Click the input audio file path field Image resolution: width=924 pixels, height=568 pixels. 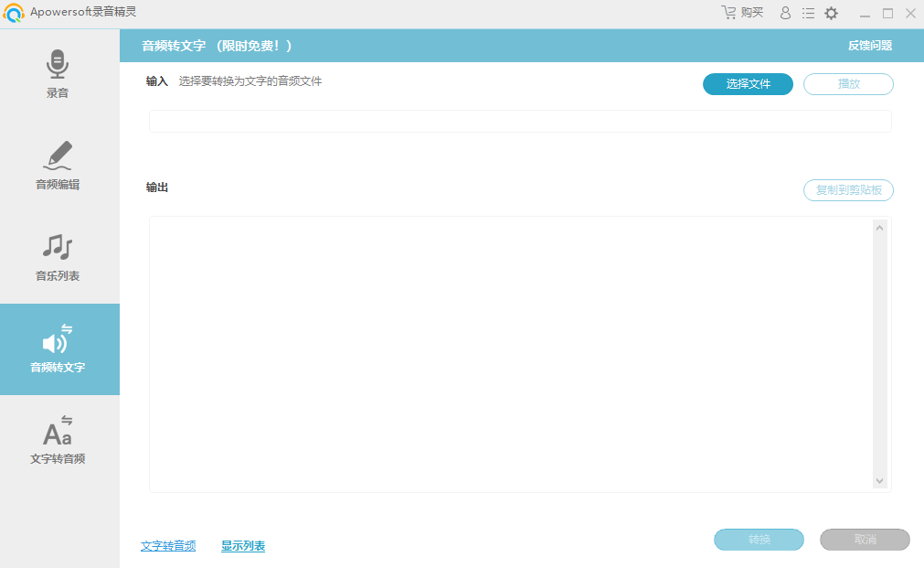pyautogui.click(x=519, y=122)
